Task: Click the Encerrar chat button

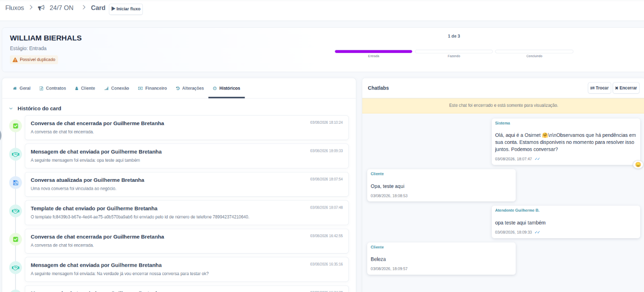Action: [x=626, y=88]
